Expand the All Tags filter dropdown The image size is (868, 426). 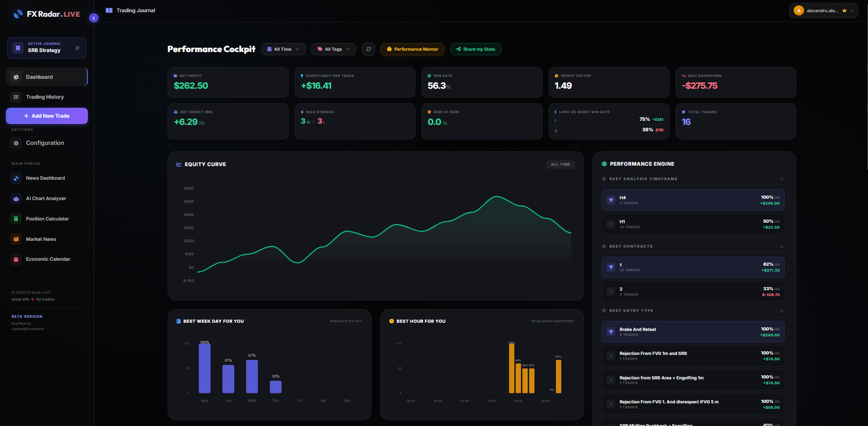(x=333, y=49)
